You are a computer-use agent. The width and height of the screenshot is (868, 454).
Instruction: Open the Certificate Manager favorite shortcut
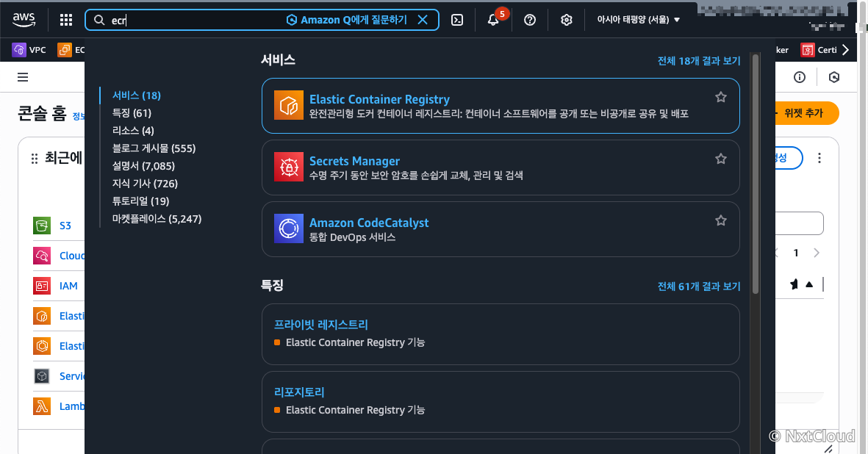(x=819, y=50)
